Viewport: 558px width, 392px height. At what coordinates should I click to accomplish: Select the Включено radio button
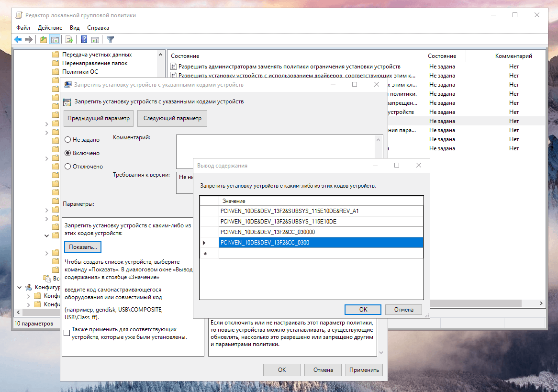click(67, 153)
